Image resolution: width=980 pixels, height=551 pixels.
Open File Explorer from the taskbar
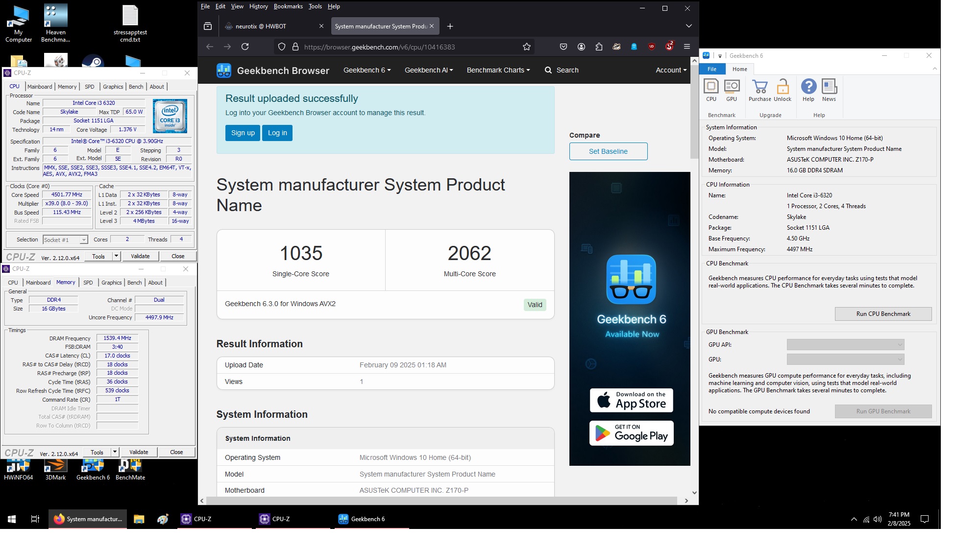click(x=139, y=519)
